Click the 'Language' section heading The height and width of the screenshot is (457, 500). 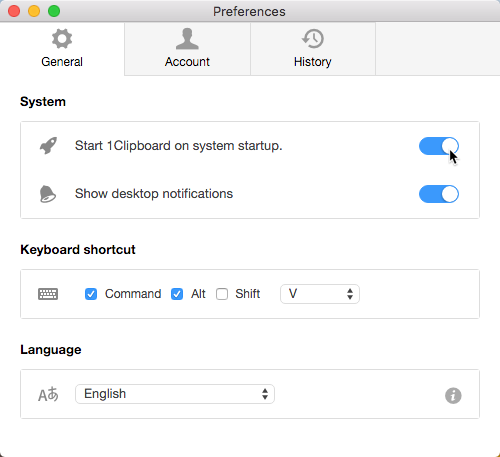coord(51,350)
